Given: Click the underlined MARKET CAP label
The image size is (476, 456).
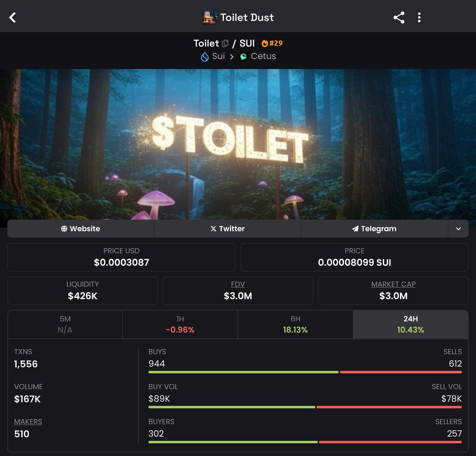Looking at the screenshot, I should (393, 284).
